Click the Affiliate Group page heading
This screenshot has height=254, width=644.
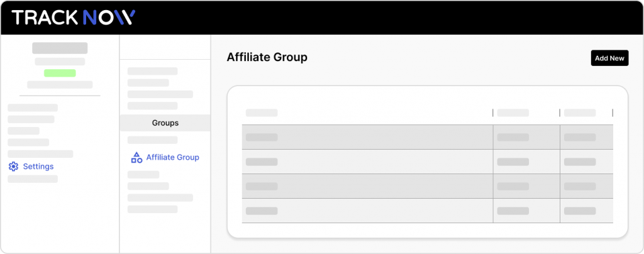point(267,57)
